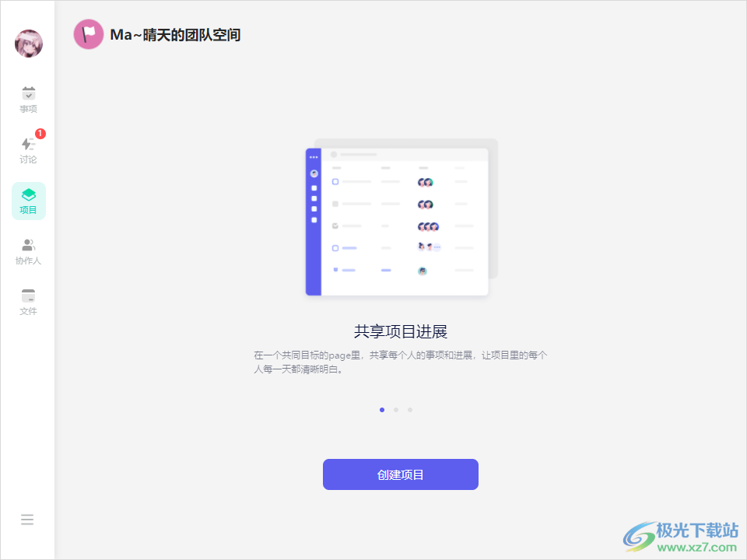Select the first carousel dot
Screen dimensions: 747x560
click(382, 409)
